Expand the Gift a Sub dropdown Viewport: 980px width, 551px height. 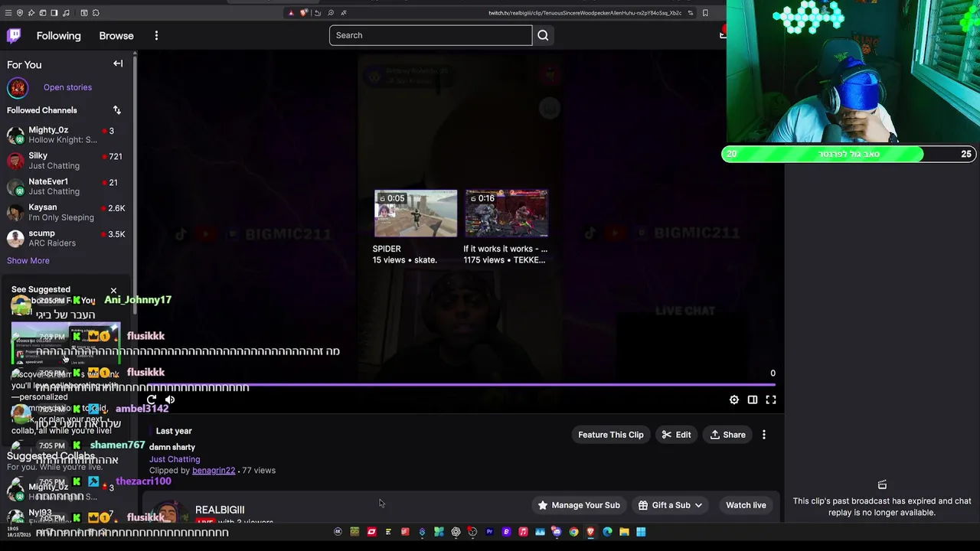coord(671,505)
